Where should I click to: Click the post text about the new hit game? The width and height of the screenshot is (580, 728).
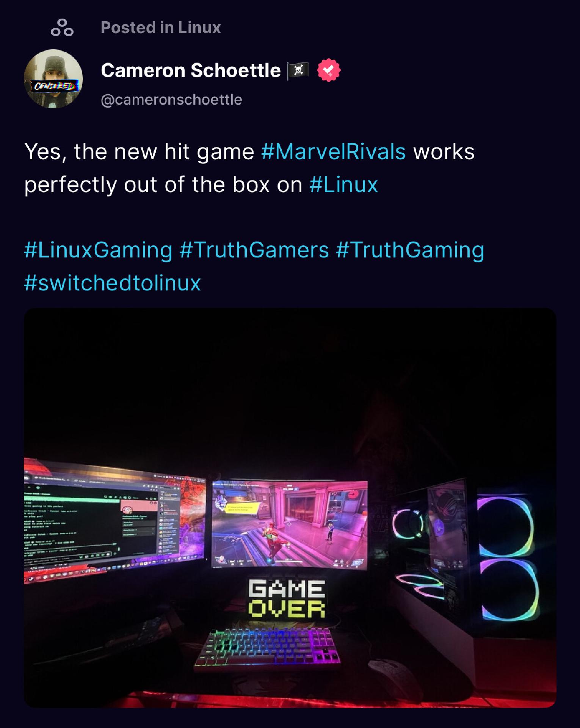point(249,168)
